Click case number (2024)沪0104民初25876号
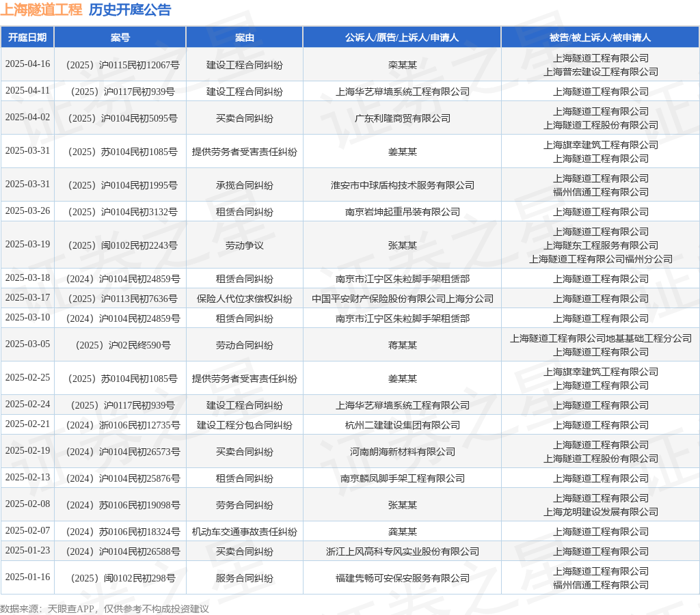700x615 pixels. click(x=123, y=478)
